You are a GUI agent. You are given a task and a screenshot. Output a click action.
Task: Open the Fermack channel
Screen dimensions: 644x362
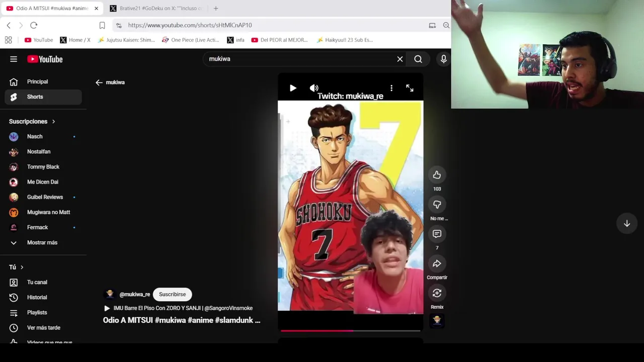tap(43, 227)
